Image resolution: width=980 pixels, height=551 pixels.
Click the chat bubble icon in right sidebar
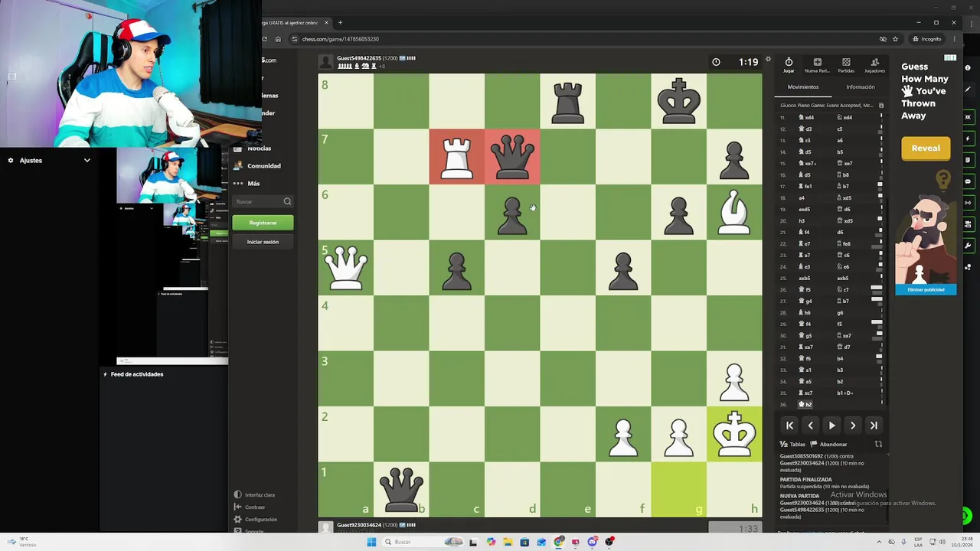(x=969, y=182)
